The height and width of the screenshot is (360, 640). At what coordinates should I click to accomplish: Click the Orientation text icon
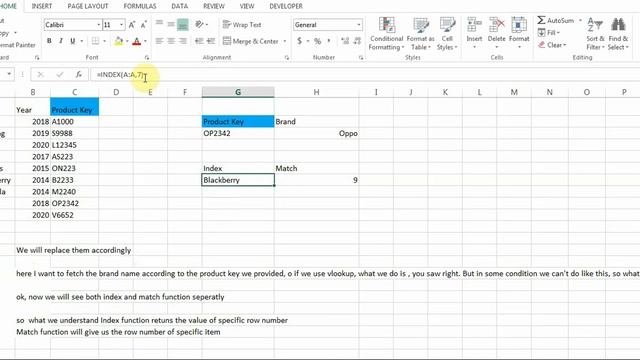199,24
